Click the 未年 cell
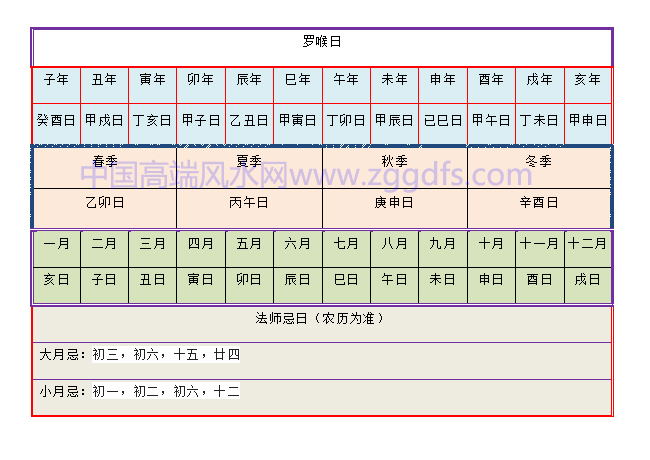Screen dimensions: 650x460 tap(395, 85)
